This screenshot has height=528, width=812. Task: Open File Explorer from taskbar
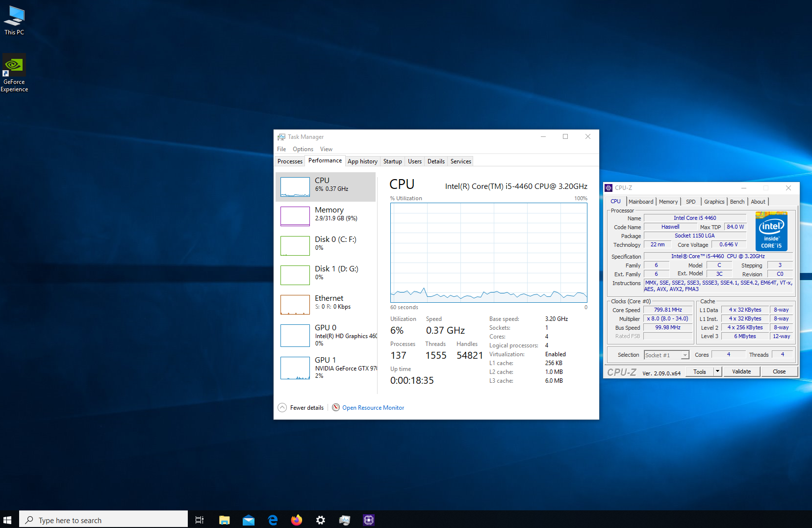[x=225, y=520]
